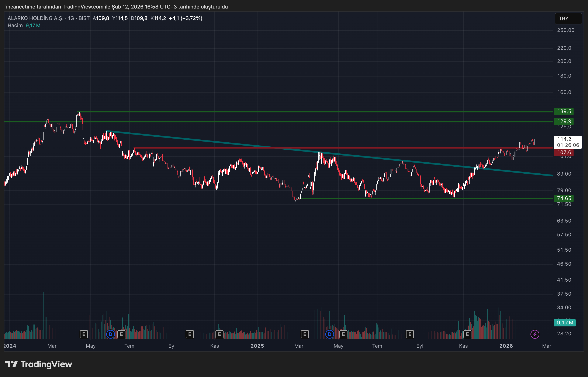
Task: Click the ALARKO HOLDİNG A.Ş. symbol title
Action: click(35, 18)
